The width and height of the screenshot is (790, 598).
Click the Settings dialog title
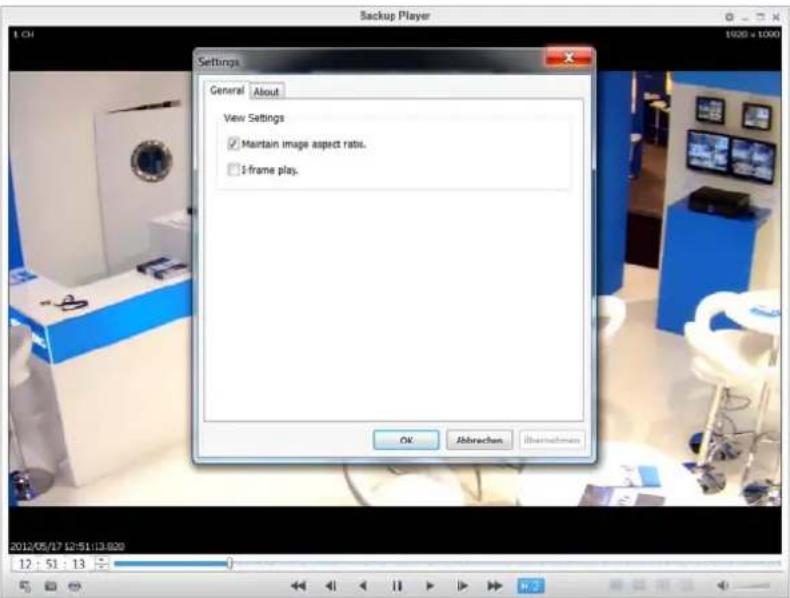219,62
